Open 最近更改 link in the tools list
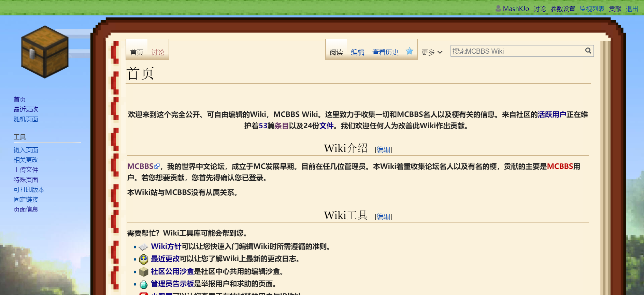Viewport: 644px width, 295px height. coord(165,259)
